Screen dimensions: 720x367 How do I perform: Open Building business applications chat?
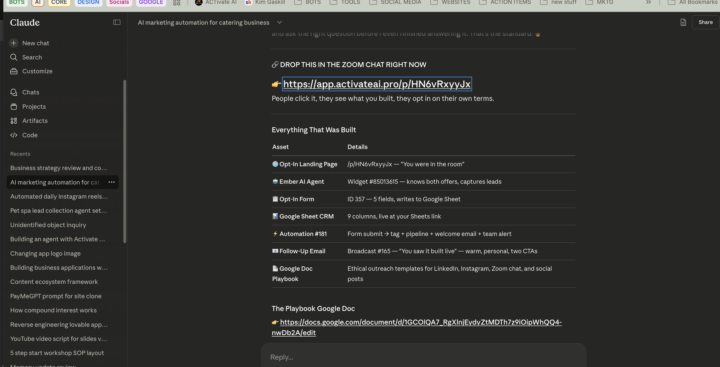point(59,268)
